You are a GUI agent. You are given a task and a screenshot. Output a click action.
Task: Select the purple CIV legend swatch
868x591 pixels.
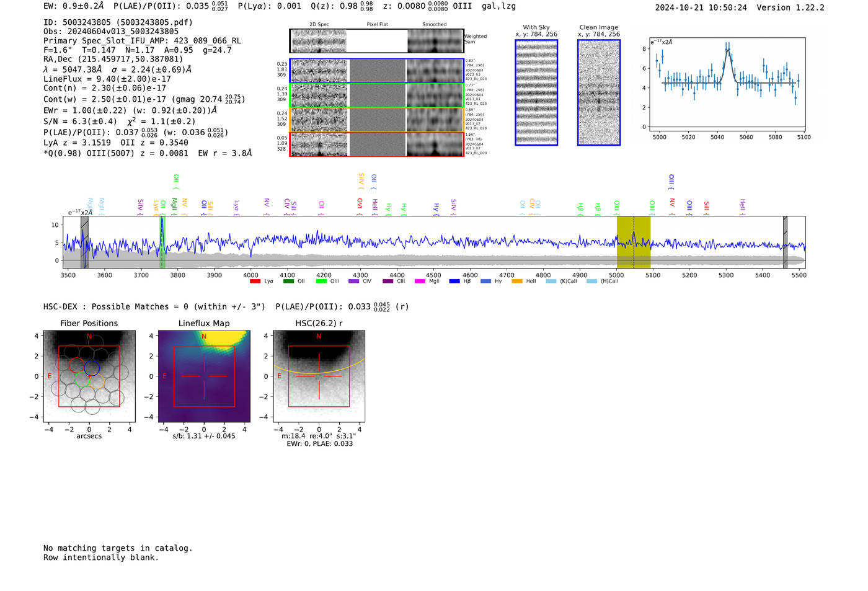pyautogui.click(x=354, y=282)
